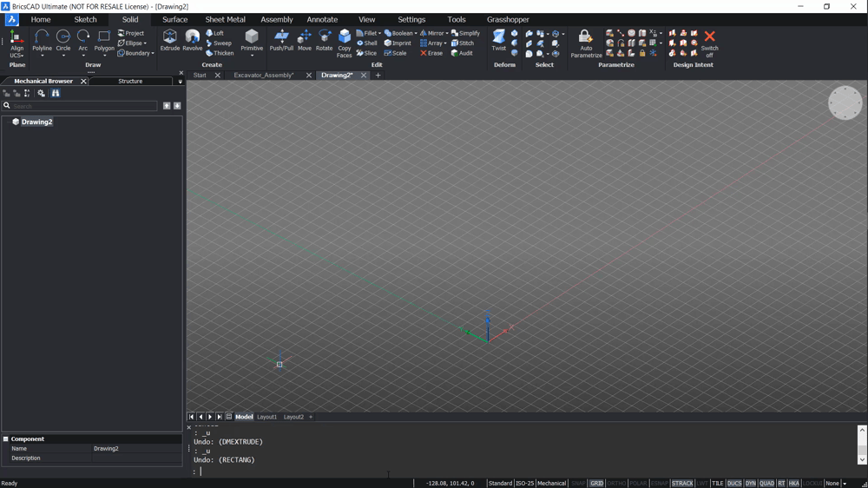Click the Sweep tool
This screenshot has height=488, width=868.
tap(218, 43)
